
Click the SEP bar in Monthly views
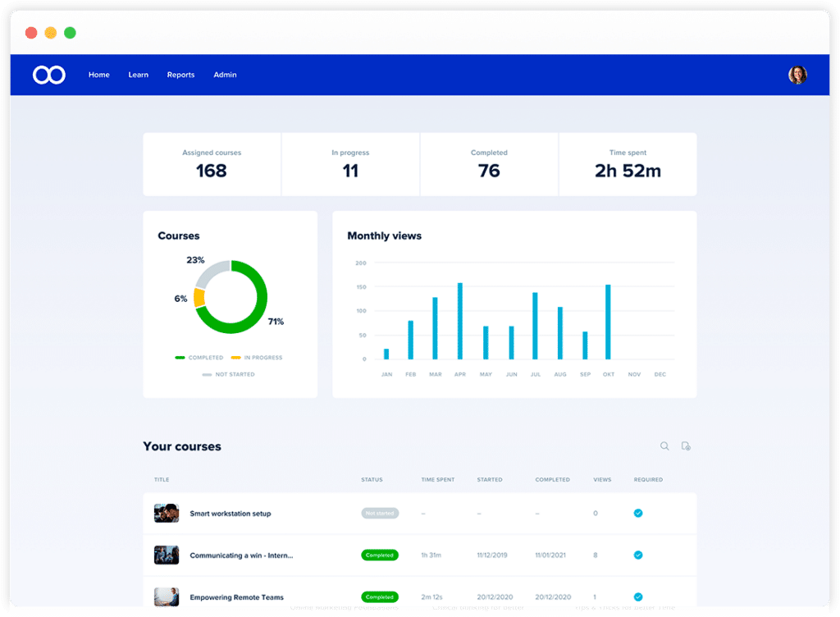pos(585,345)
